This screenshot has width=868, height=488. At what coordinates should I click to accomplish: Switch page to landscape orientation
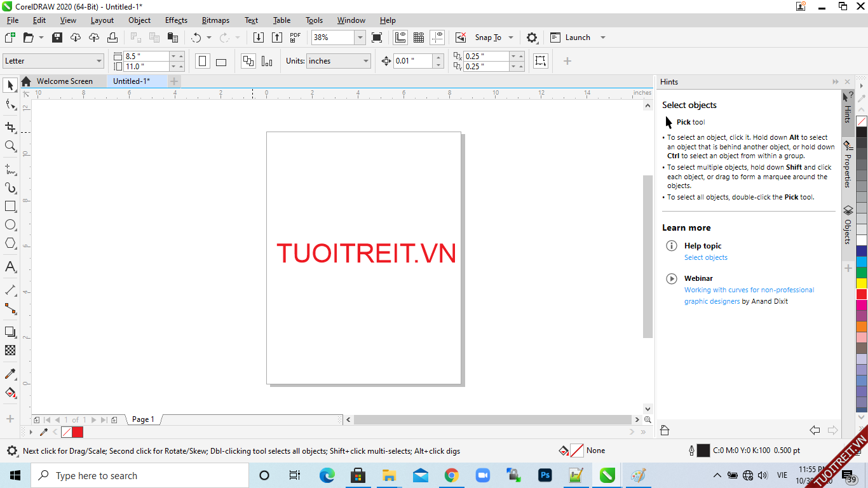point(221,62)
